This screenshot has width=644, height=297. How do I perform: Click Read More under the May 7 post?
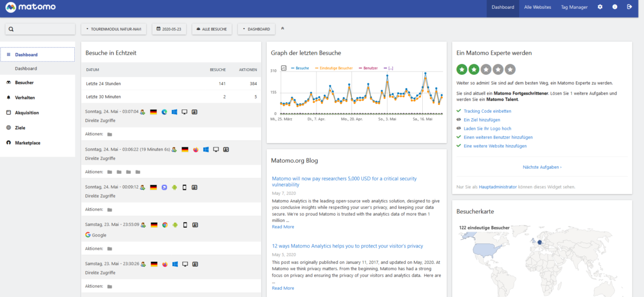283,227
